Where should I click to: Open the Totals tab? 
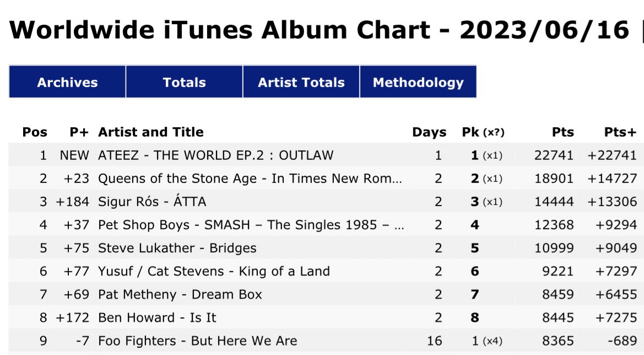coord(185,82)
